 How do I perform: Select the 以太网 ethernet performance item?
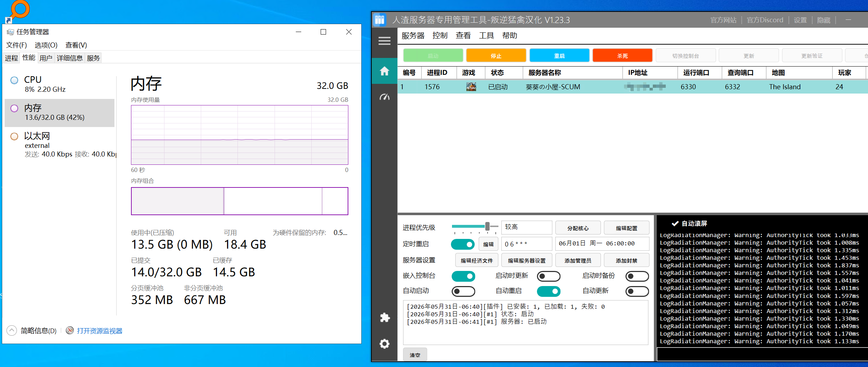coord(60,145)
